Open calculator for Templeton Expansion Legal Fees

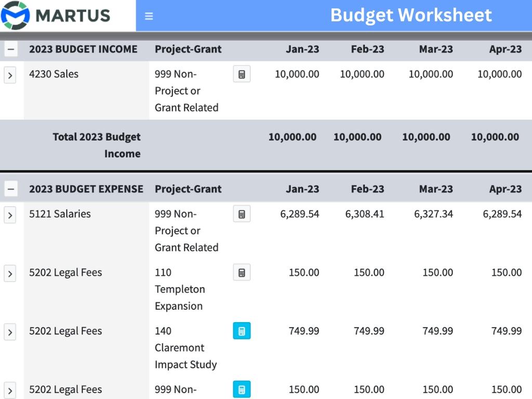click(x=242, y=273)
